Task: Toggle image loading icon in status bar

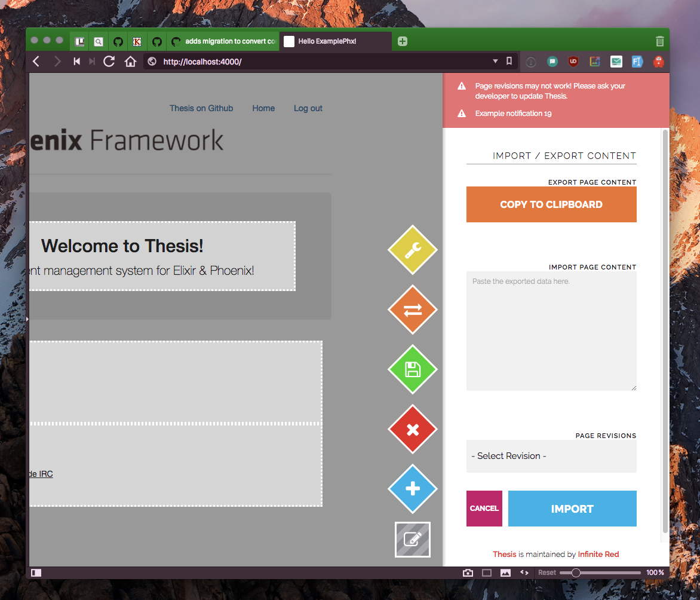Action: [x=505, y=573]
